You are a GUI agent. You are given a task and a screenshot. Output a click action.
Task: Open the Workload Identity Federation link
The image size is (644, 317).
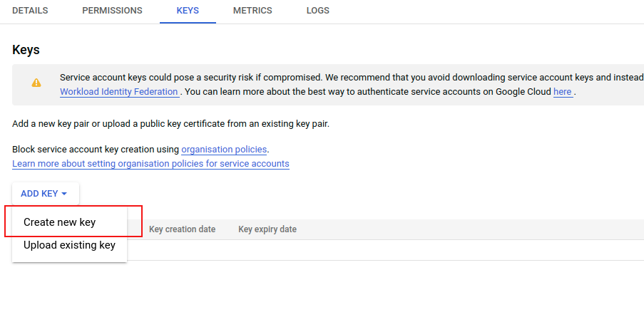click(119, 91)
